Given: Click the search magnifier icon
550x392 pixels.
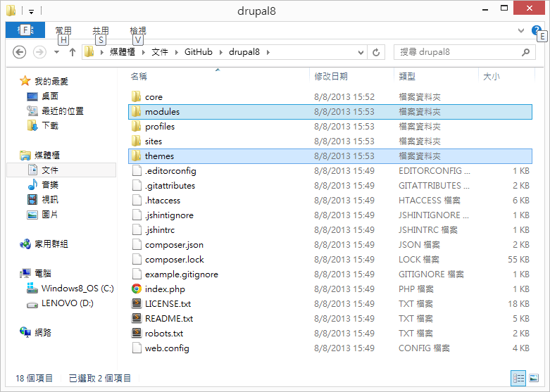Looking at the screenshot, I should (525, 52).
